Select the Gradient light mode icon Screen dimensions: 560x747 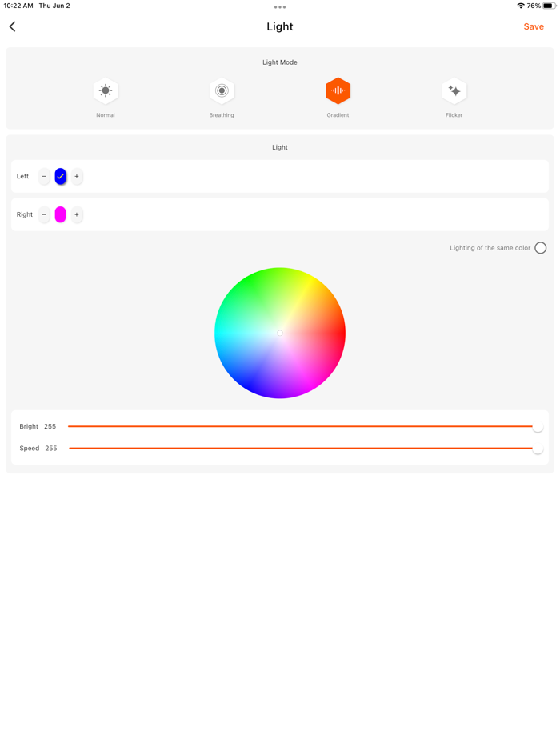[338, 91]
